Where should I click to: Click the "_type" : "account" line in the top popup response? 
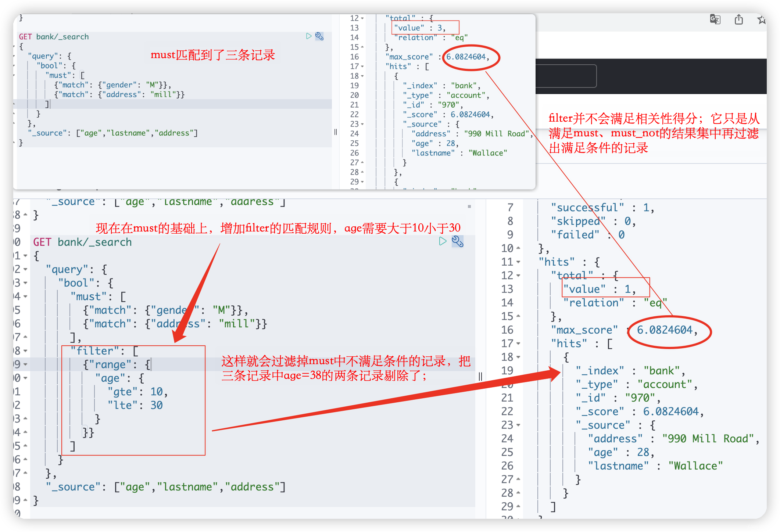pos(446,95)
